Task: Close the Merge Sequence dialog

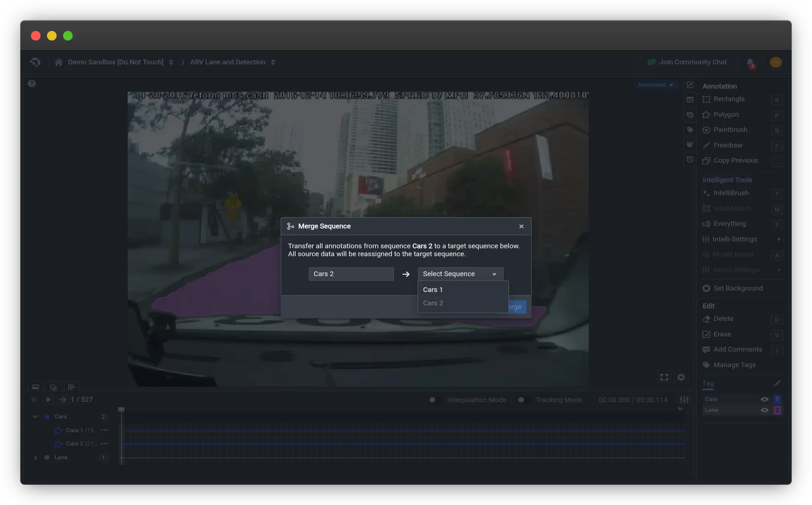Action: point(521,226)
